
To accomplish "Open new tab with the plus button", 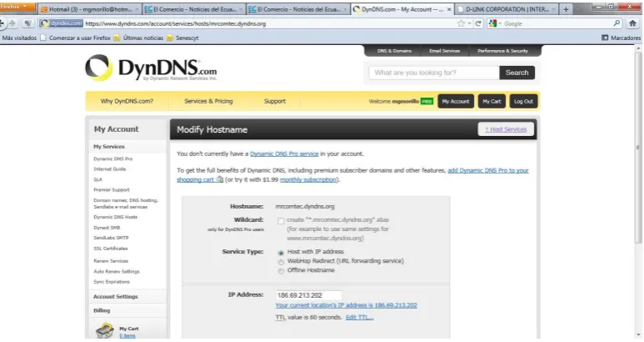I will 566,9.
